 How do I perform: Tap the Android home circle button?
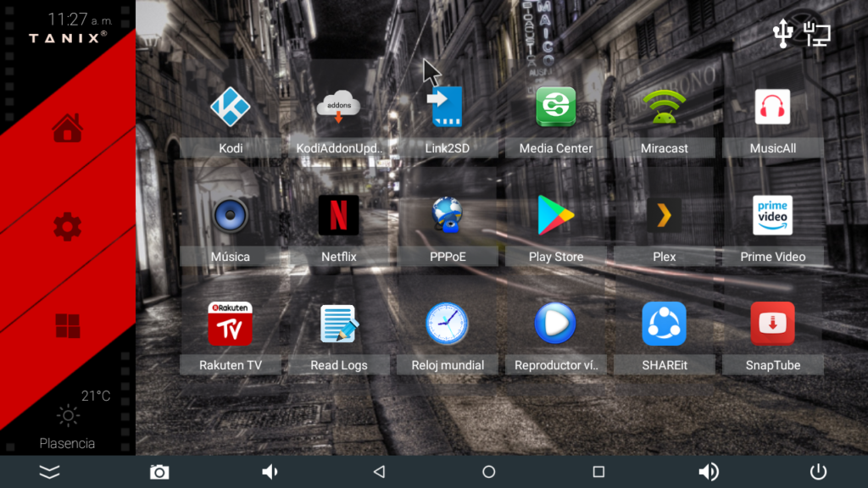tap(489, 472)
